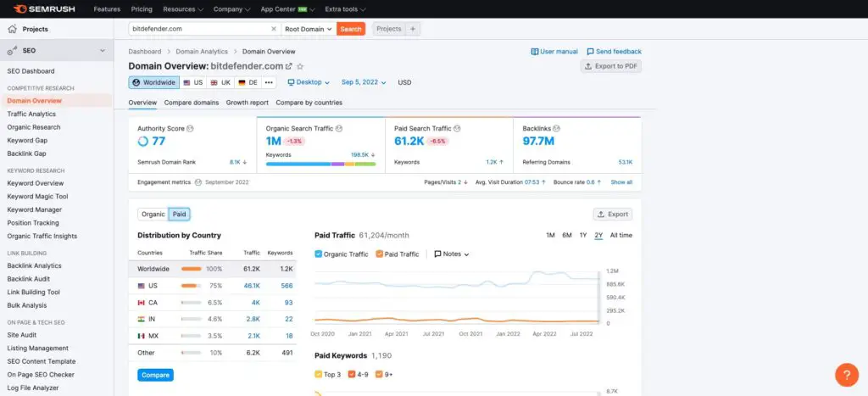Image resolution: width=868 pixels, height=396 pixels.
Task: Open the App Center dropdown
Action: [288, 9]
